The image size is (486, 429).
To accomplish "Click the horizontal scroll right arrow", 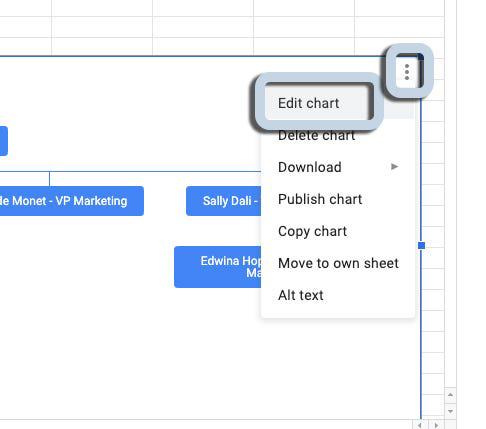I will [x=436, y=425].
